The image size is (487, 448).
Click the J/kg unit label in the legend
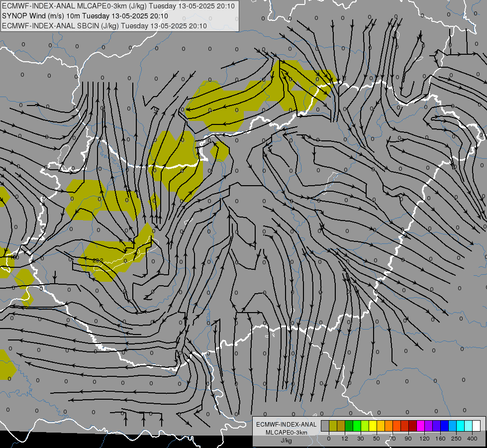[287, 441]
